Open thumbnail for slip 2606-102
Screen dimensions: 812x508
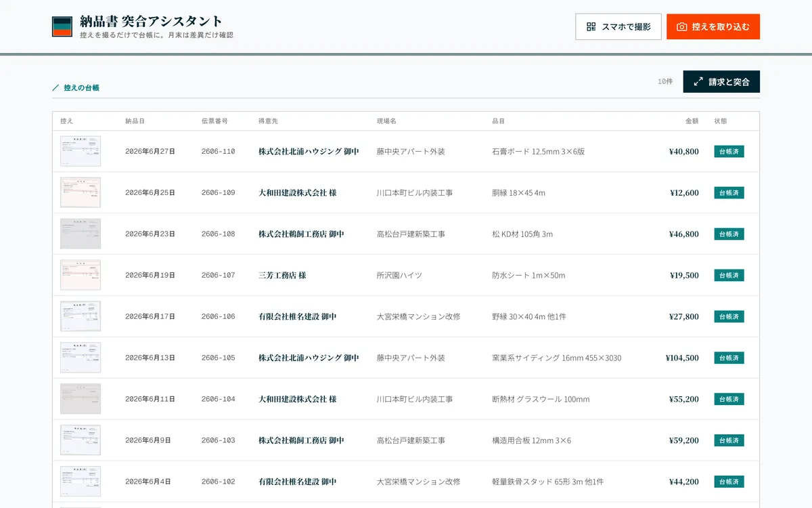(81, 482)
